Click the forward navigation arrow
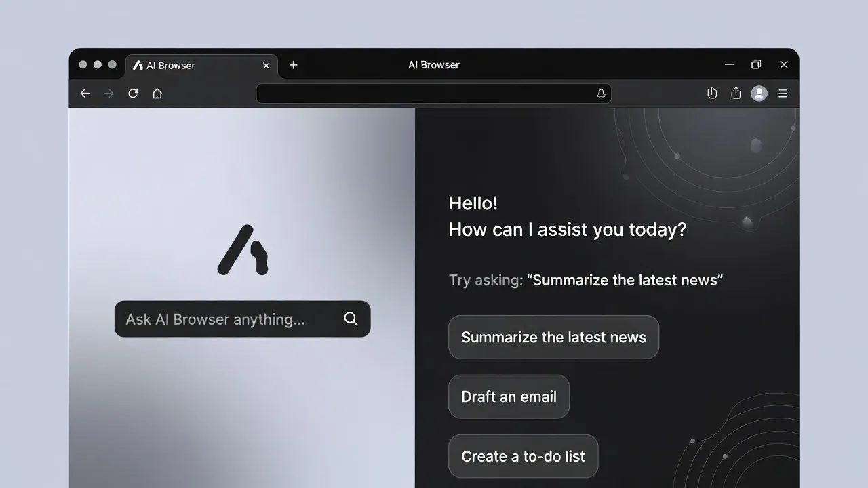Screen dimensions: 868x488 tap(108, 94)
